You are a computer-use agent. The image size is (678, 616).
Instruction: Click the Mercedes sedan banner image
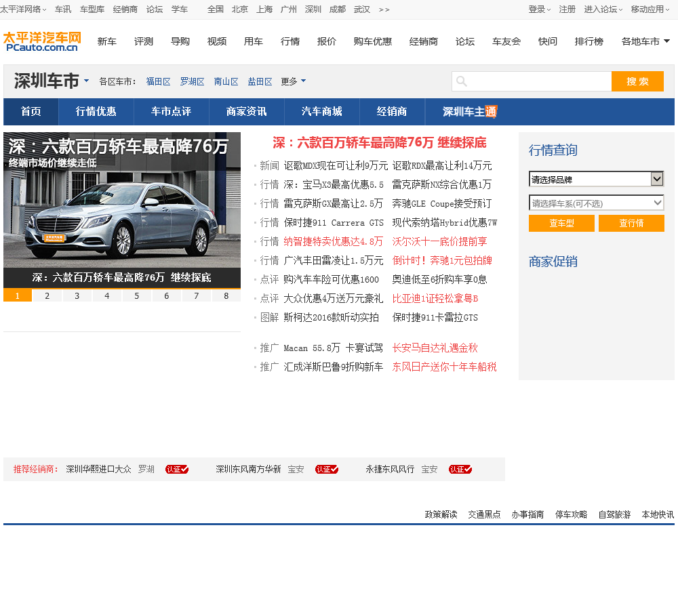point(122,210)
